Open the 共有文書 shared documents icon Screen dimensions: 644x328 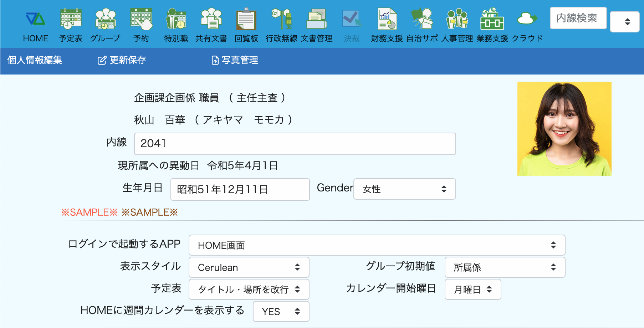(x=211, y=19)
